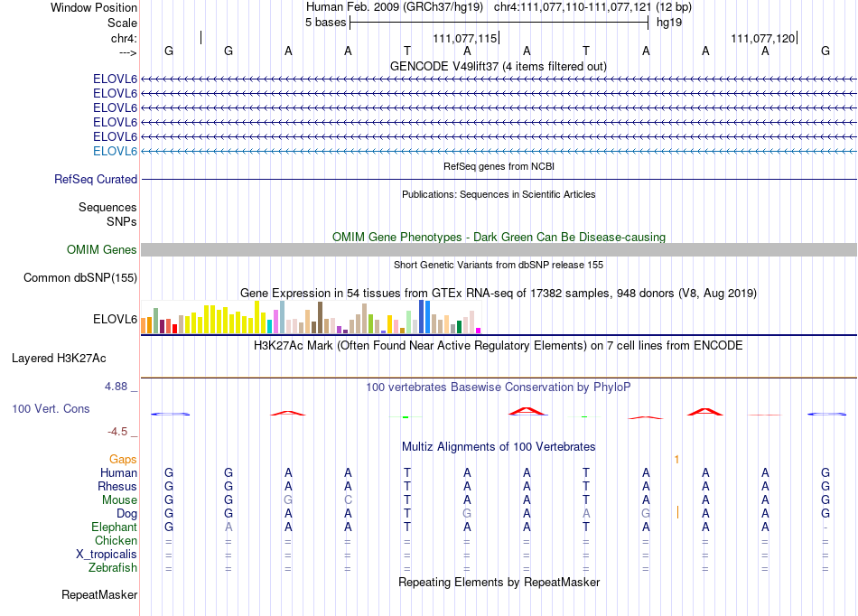Open Multiz Alignments of 100 Vertebrates title

coord(499,447)
